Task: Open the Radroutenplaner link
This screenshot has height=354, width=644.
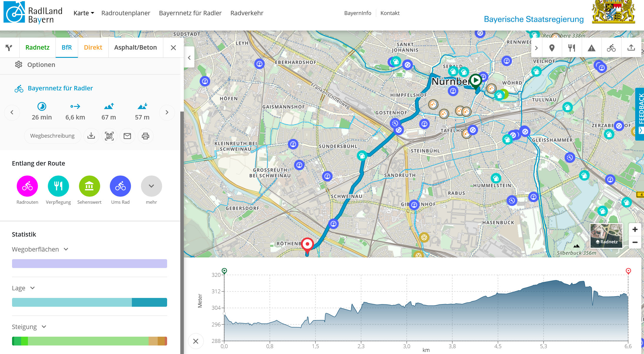Action: click(x=126, y=13)
